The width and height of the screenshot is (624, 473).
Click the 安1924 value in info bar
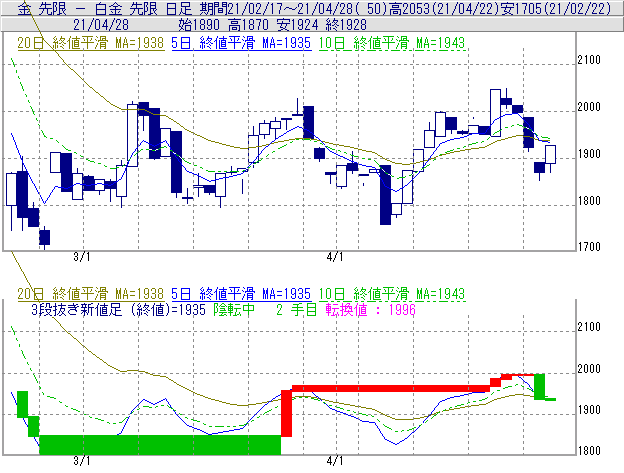click(297, 25)
